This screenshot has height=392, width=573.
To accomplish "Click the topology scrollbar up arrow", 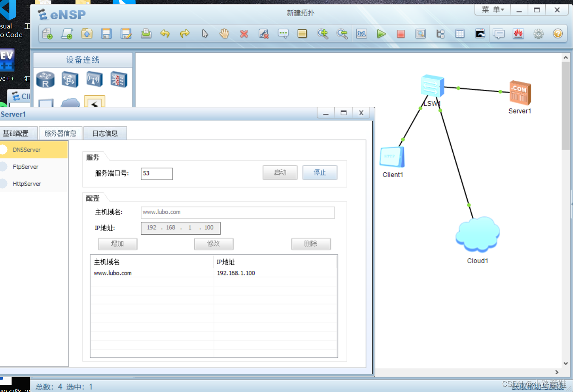I will click(x=565, y=57).
